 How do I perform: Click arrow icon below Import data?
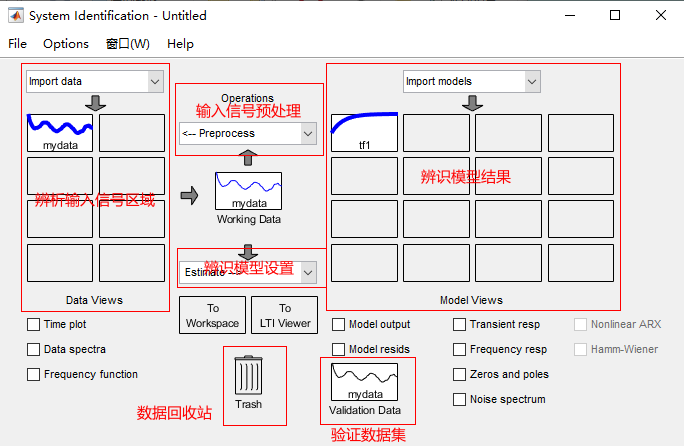click(96, 103)
